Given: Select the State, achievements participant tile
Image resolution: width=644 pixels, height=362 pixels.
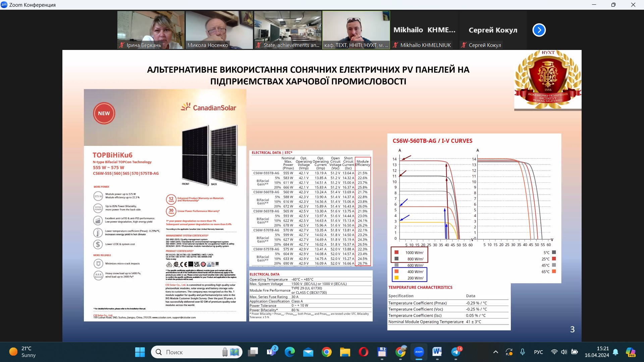Looking at the screenshot, I should tap(288, 30).
